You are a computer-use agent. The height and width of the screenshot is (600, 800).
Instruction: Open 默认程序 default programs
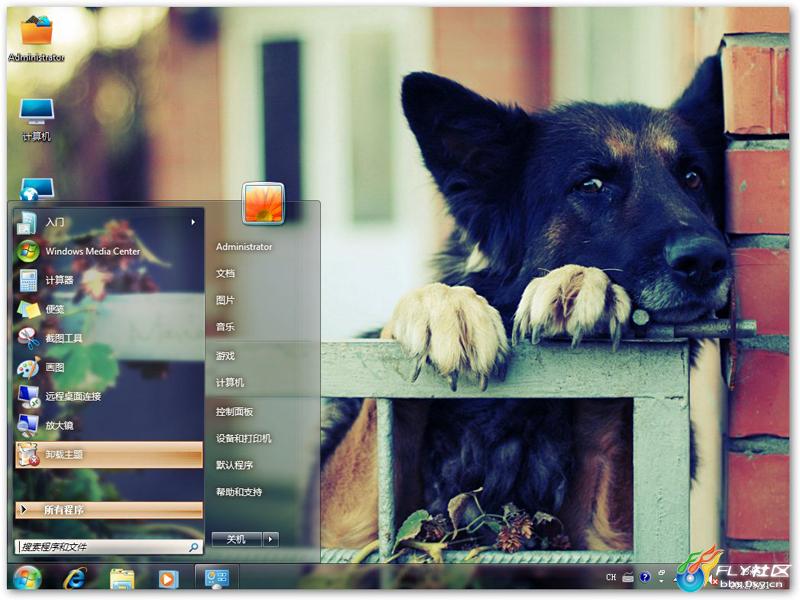[234, 465]
